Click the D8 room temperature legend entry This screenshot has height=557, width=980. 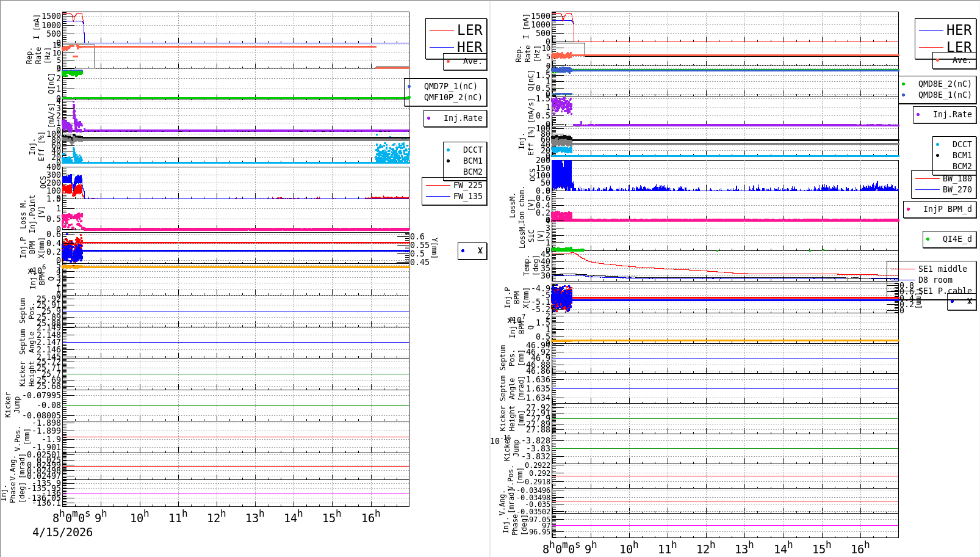coord(935,280)
